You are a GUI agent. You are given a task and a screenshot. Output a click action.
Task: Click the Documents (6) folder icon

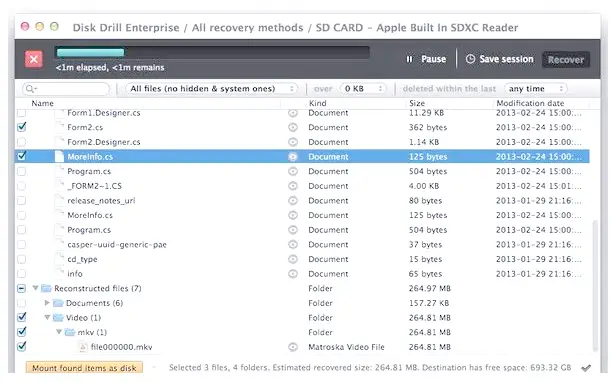click(58, 303)
